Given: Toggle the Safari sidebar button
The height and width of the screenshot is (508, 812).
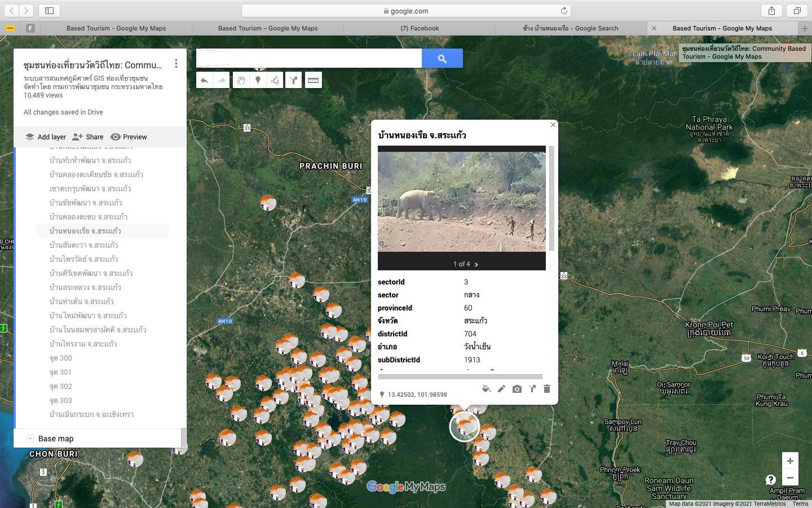Looking at the screenshot, I should 49,11.
